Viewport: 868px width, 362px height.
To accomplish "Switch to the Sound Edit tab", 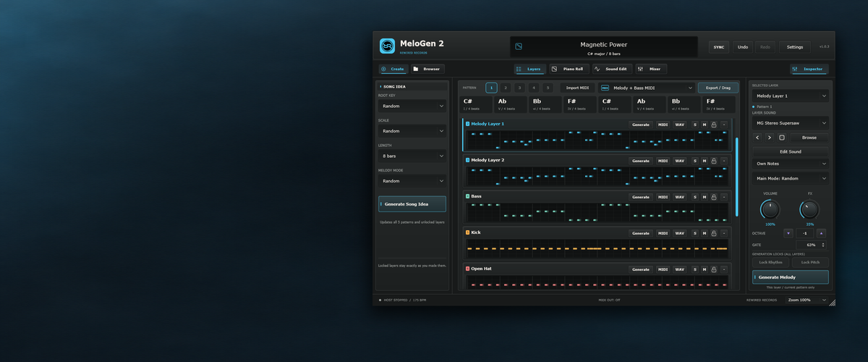I will [612, 69].
